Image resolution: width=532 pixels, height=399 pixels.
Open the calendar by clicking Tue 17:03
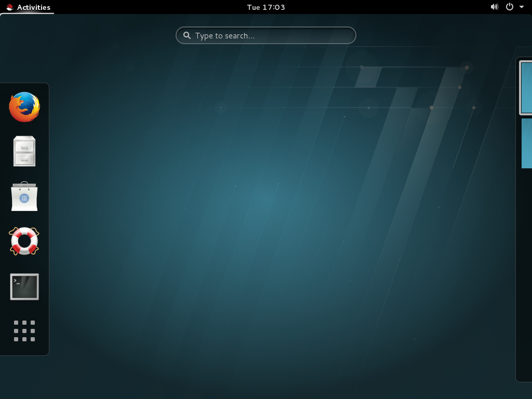click(x=265, y=7)
